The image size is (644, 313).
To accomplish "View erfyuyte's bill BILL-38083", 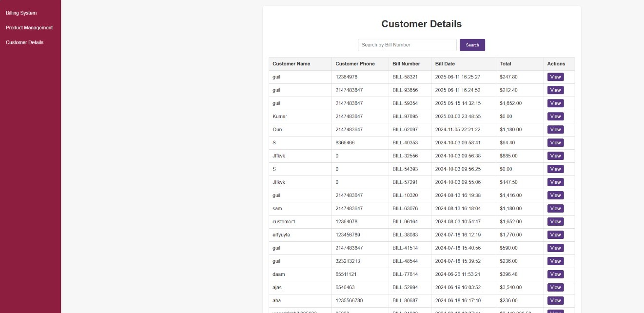I will click(555, 235).
